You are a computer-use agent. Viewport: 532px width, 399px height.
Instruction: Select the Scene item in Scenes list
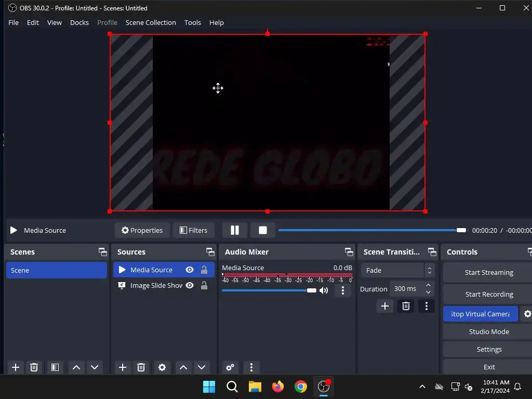click(x=57, y=270)
